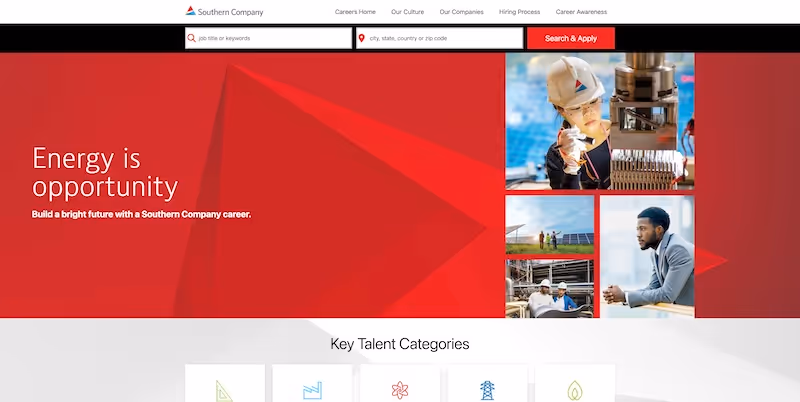Focus the city, state, country or zip field
Screen dimensions: 800x402
click(x=439, y=38)
